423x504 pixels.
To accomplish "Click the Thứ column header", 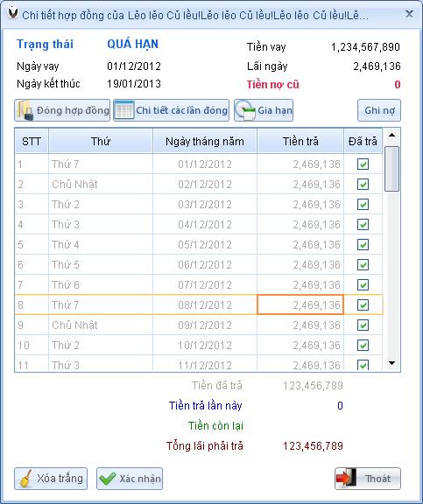I will [101, 141].
